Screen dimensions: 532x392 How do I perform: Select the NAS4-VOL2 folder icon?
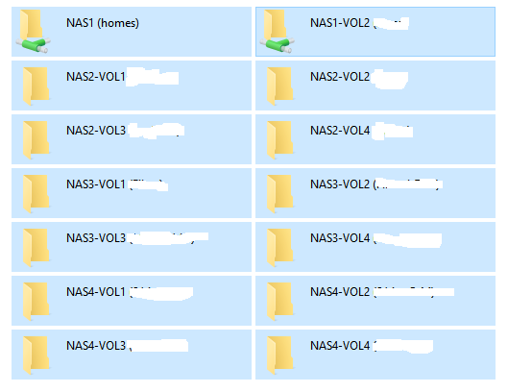click(x=280, y=302)
